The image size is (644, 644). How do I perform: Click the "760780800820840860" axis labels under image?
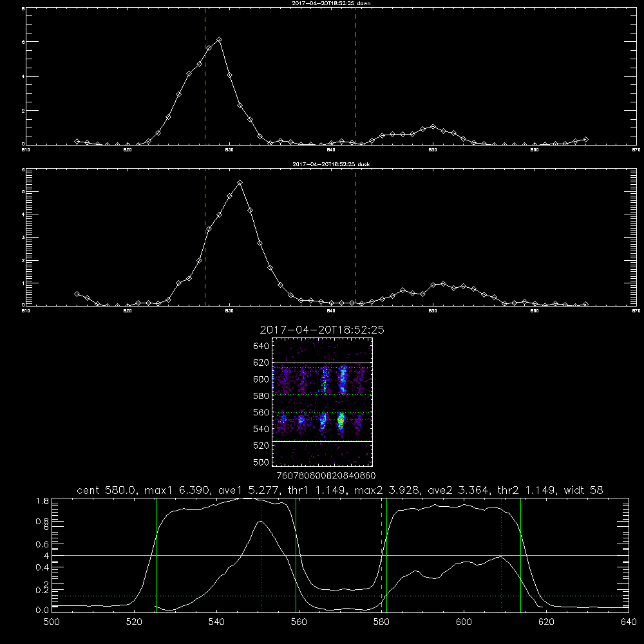click(327, 475)
